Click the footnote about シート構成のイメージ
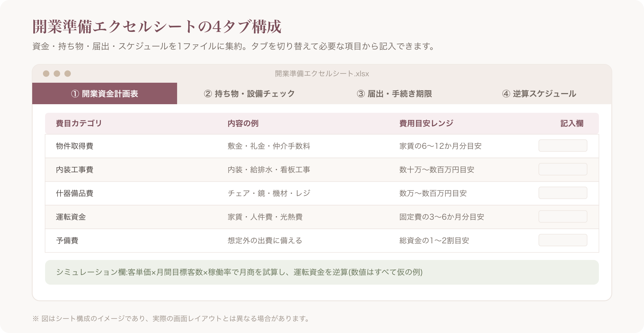 (171, 318)
